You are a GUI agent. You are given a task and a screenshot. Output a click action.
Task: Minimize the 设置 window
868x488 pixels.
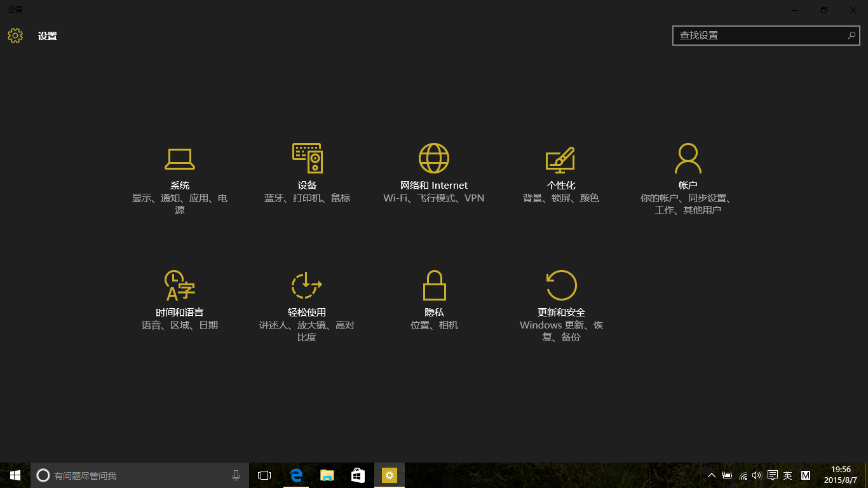(x=795, y=10)
